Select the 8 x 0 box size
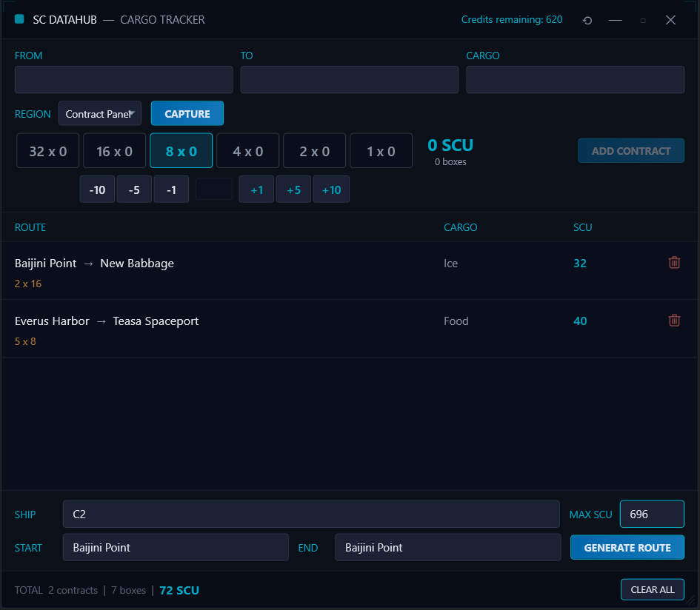Screen dimensions: 700x610 pyautogui.click(x=181, y=151)
